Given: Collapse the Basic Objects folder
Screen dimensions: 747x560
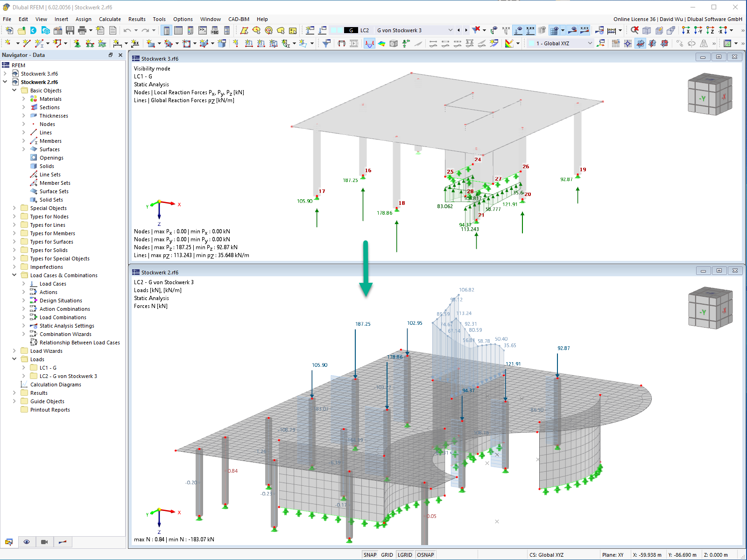Looking at the screenshot, I should [14, 90].
